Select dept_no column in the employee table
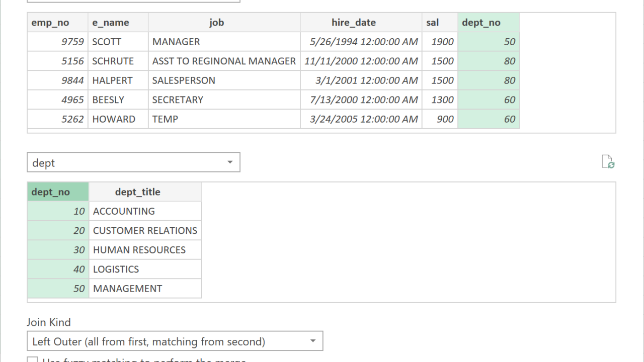This screenshot has height=362, width=644. pyautogui.click(x=481, y=23)
